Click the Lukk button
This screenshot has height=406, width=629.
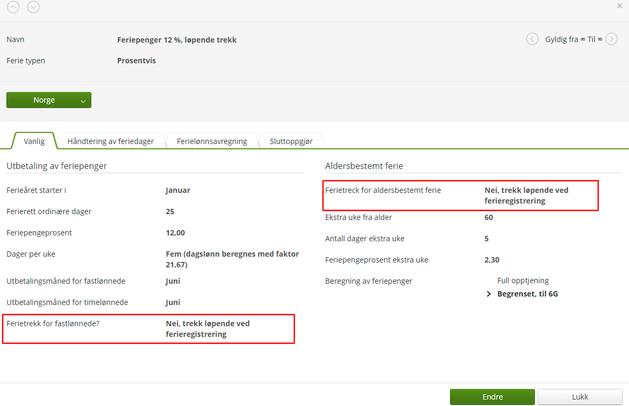click(580, 397)
